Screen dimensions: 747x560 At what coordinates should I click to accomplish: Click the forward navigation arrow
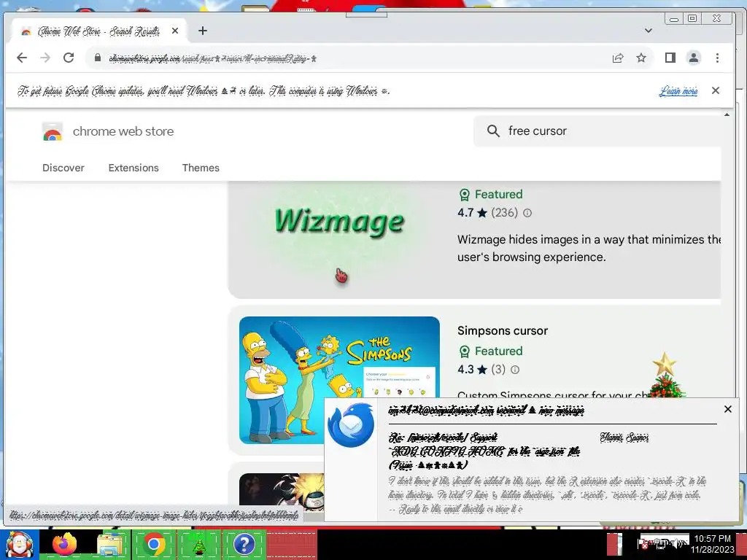click(x=45, y=58)
